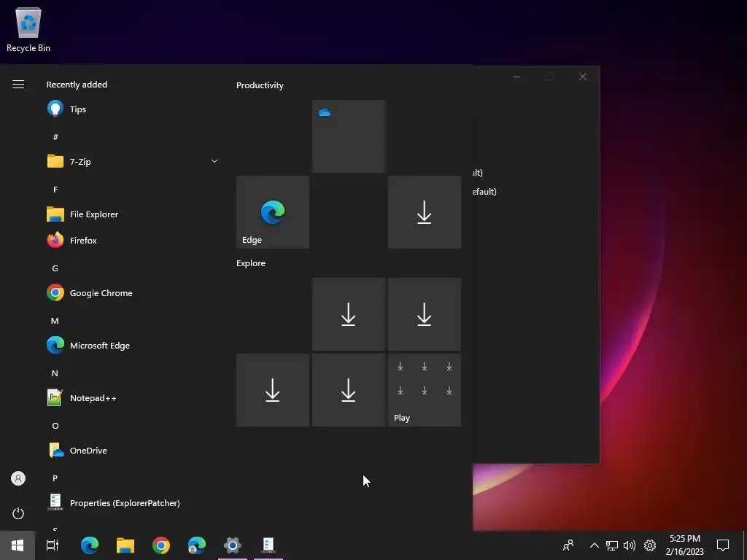Viewport: 747px width, 560px height.
Task: Jump to letter index N
Action: [x=55, y=373]
